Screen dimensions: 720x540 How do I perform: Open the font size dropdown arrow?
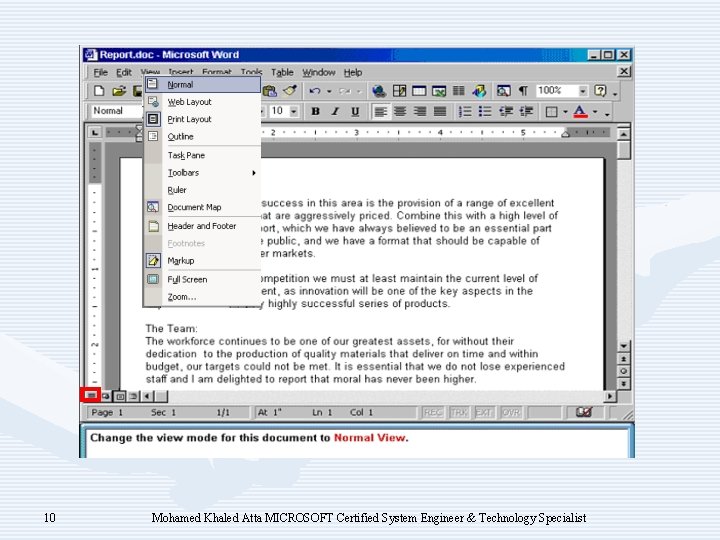[x=294, y=112]
